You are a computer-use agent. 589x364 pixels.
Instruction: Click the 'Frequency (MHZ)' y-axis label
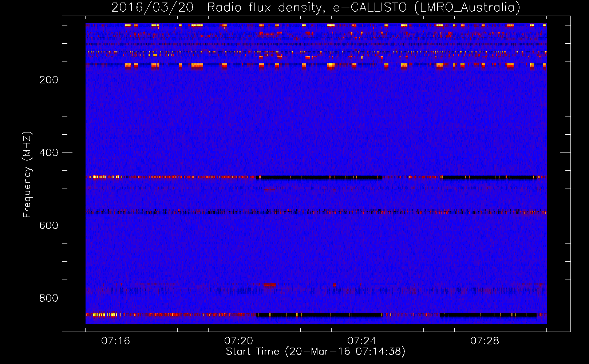[27, 175]
